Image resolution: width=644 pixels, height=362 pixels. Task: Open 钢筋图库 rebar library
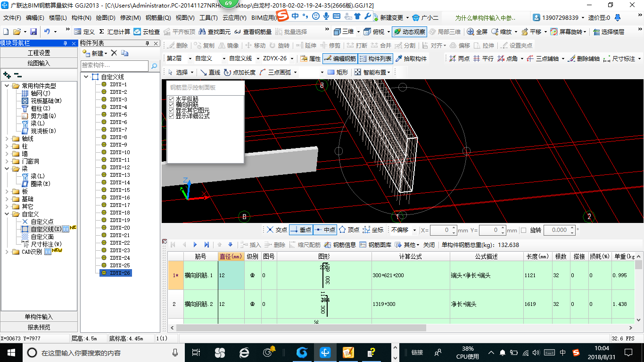[375, 245]
